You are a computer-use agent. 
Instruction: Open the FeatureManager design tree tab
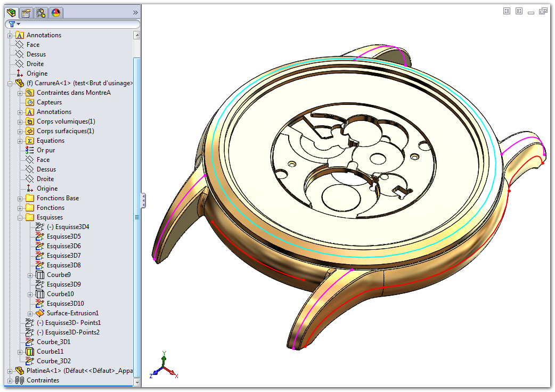point(11,13)
